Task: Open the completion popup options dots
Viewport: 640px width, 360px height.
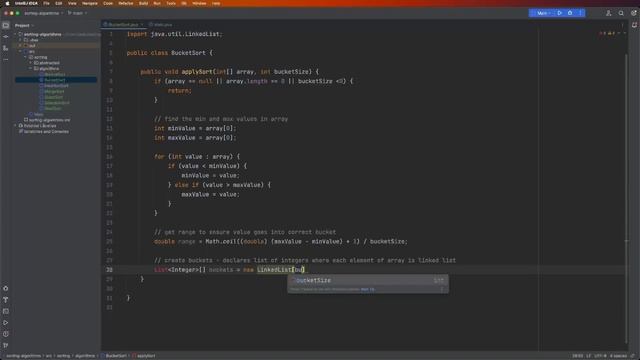Action: click(x=442, y=289)
